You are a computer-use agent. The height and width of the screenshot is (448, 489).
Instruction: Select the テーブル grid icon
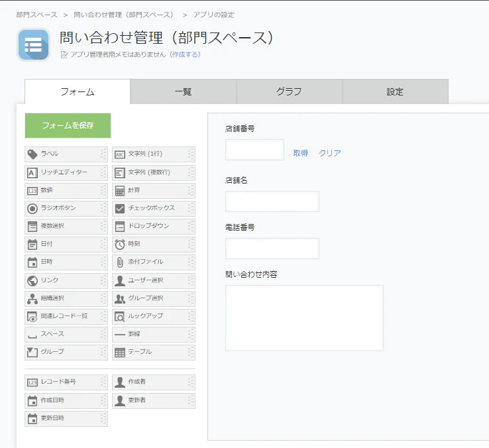(x=120, y=352)
